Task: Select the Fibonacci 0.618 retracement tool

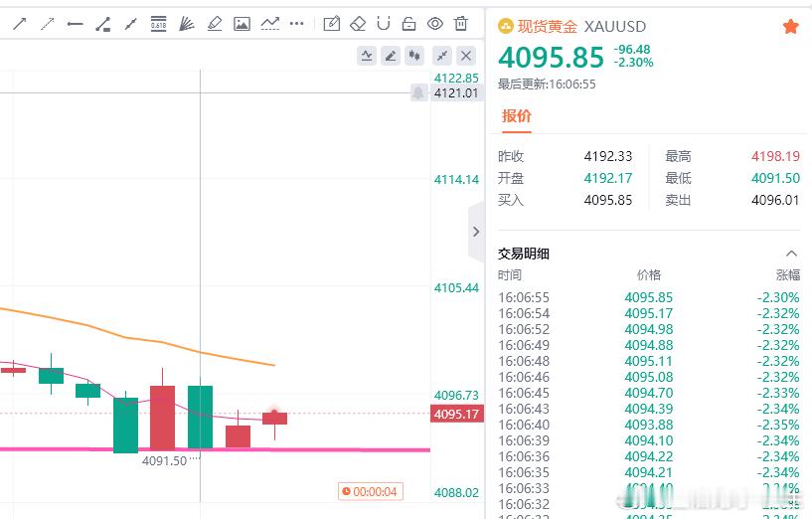Action: coord(158,23)
